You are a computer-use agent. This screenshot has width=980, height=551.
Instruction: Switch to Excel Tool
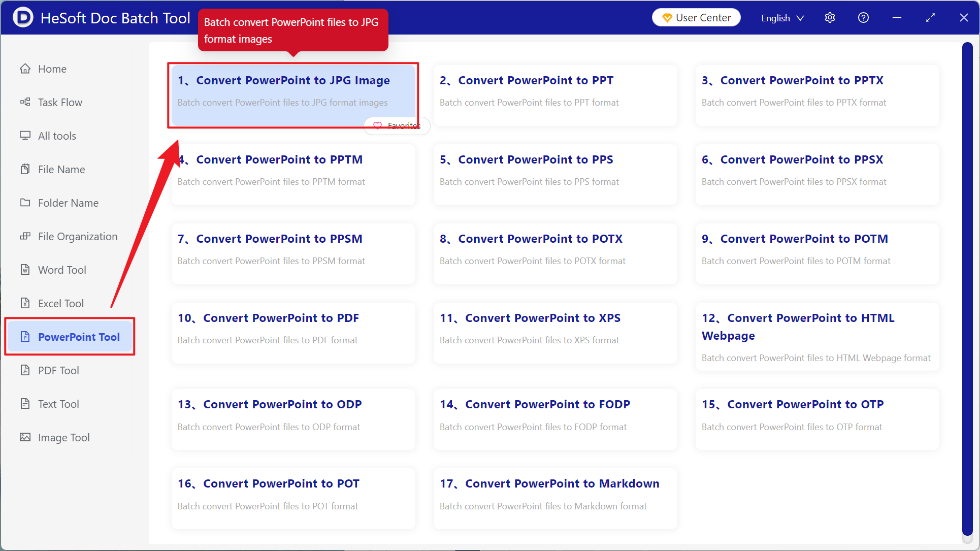point(69,303)
